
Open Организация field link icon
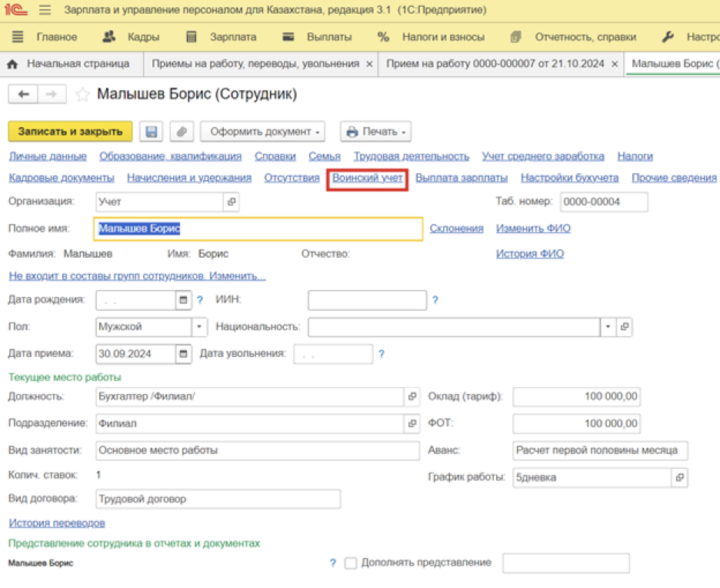tap(232, 202)
